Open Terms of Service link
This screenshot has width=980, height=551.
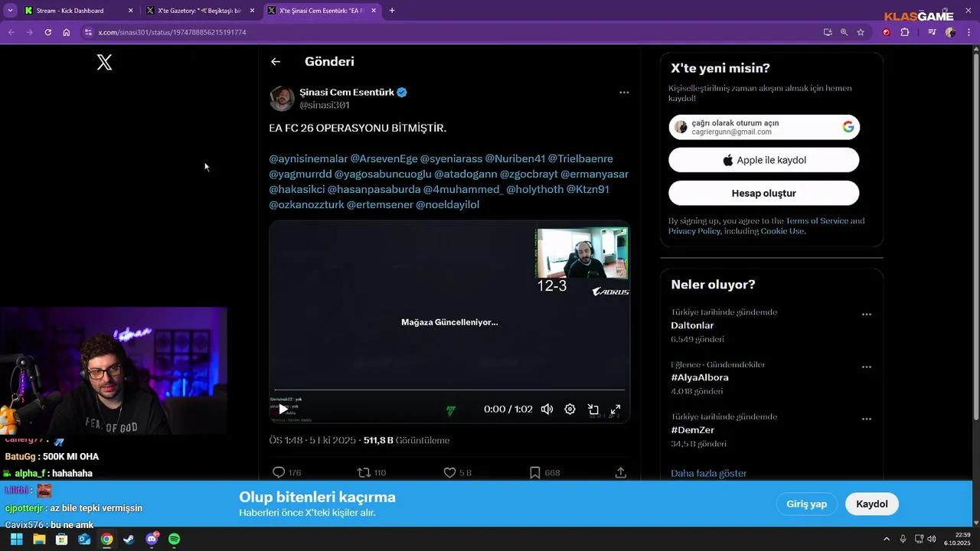point(817,220)
